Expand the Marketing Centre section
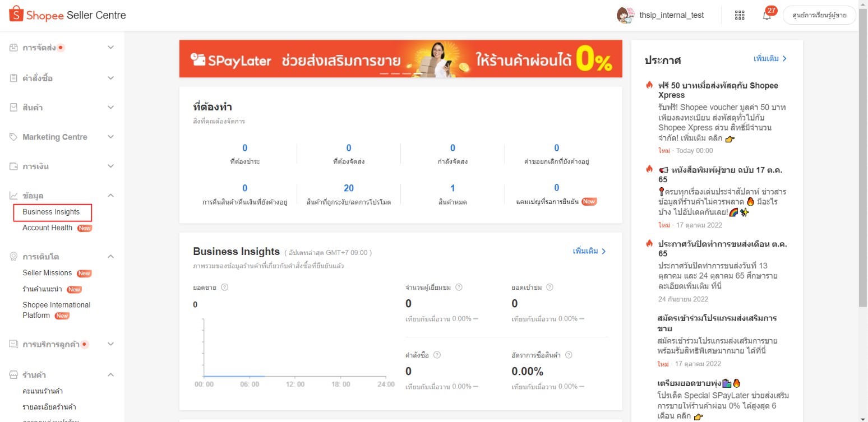Screen dimensions: 868x422 click(x=110, y=137)
